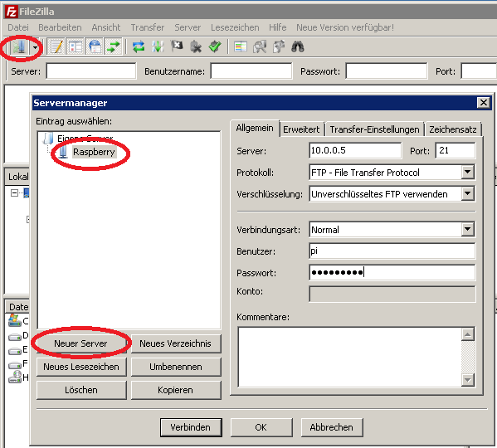The height and width of the screenshot is (448, 497).
Task: Close the Servermanager dialog
Action: 484,103
